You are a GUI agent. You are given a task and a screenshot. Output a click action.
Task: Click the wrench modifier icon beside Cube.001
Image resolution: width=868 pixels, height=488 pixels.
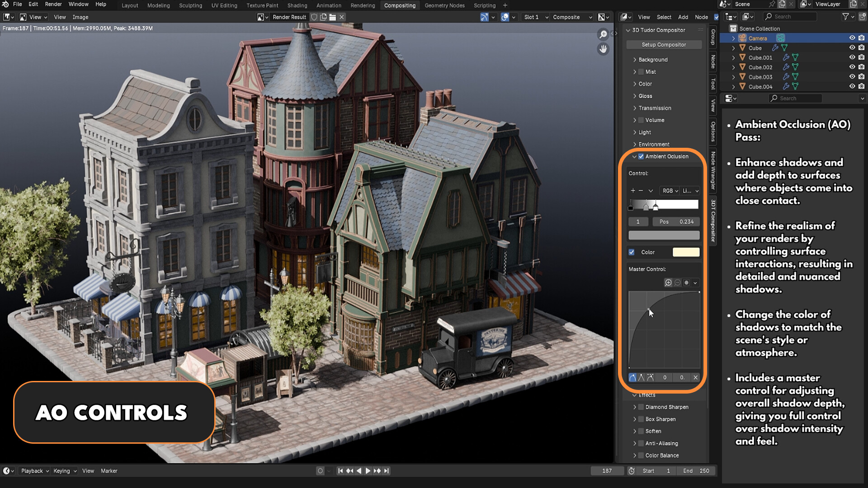pyautogui.click(x=786, y=57)
